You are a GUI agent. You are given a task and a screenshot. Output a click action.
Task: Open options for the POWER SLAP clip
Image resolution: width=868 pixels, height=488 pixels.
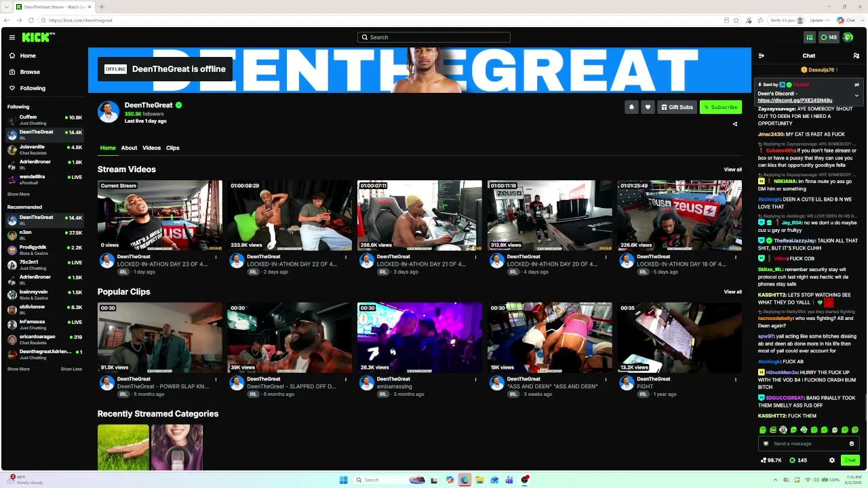[216, 380]
